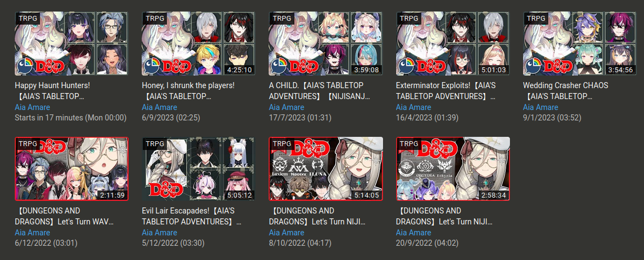Screen dimensions: 644x260
Task: Open Aia Amare channel under Wedding Crasher
Action: pos(541,108)
